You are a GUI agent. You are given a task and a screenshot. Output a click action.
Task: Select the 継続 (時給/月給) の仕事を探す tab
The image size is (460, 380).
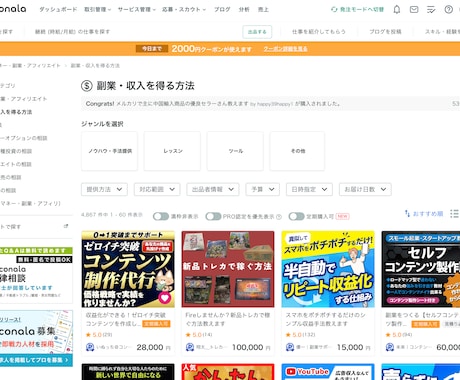click(x=72, y=32)
